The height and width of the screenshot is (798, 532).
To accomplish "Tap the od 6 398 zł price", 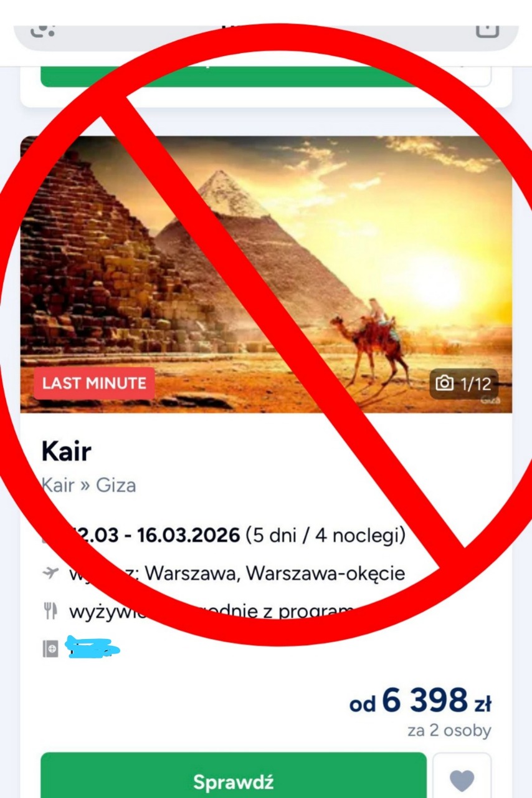I will tap(420, 701).
